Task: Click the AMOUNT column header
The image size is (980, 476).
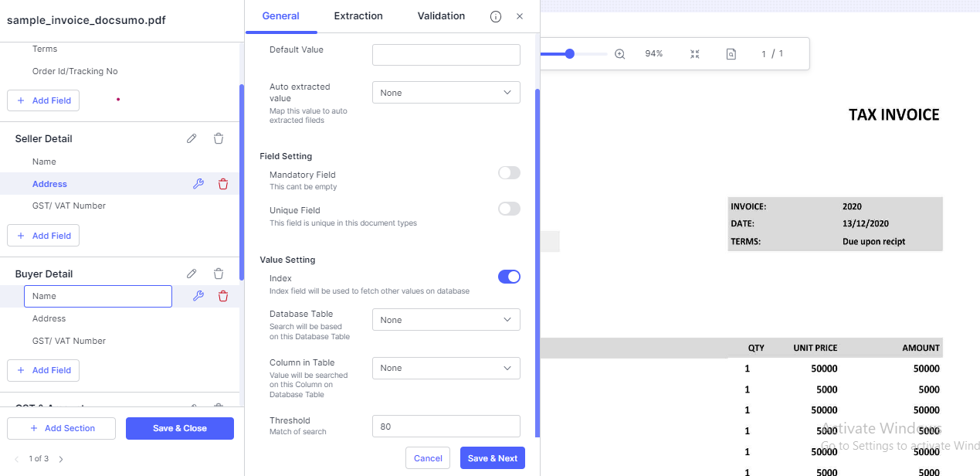Action: point(921,348)
